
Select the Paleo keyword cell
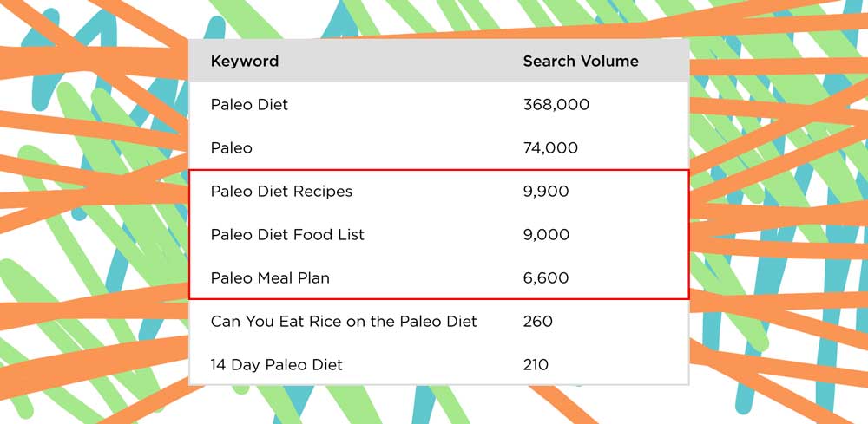click(x=232, y=148)
